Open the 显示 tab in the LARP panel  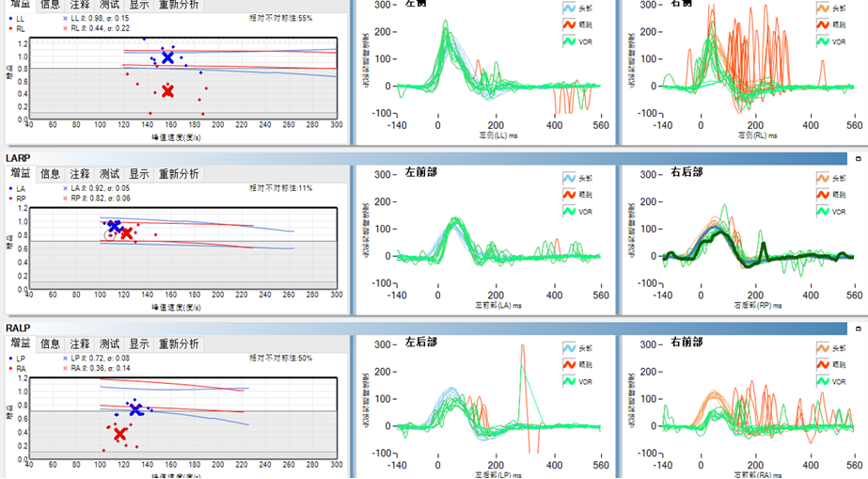coord(139,174)
